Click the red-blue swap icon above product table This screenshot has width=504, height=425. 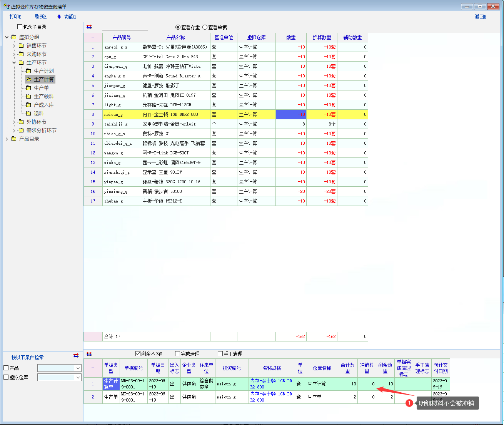pos(89,27)
